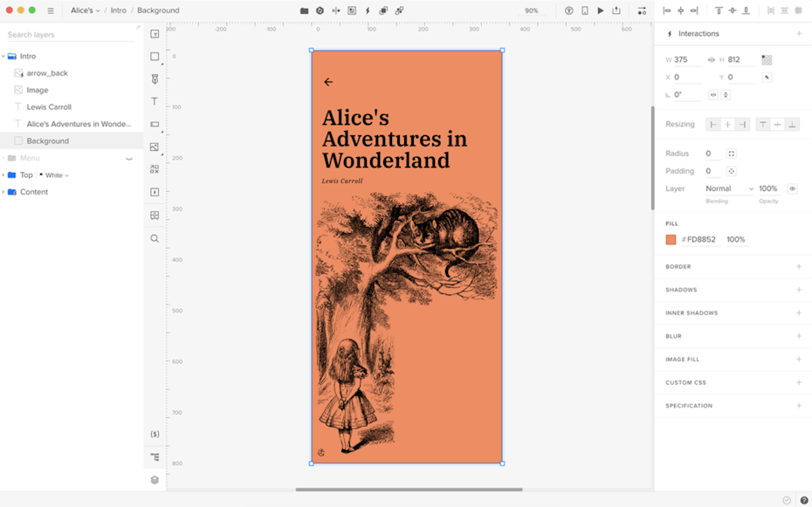Click the share/export icon in top toolbar

(616, 10)
